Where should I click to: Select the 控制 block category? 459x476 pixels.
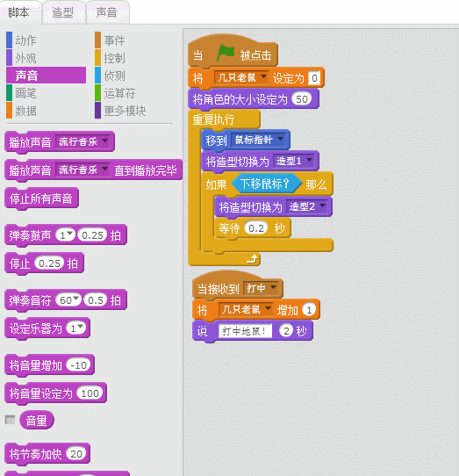(x=115, y=58)
